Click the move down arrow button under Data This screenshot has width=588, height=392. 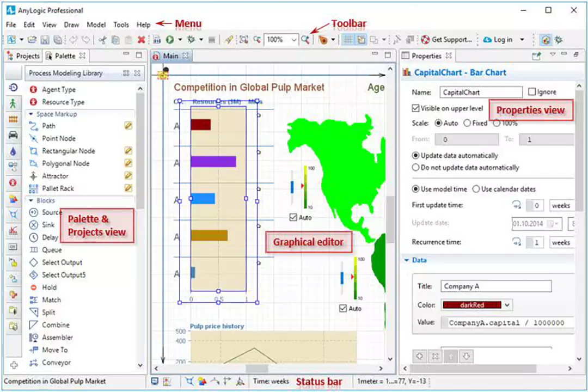[x=466, y=356]
